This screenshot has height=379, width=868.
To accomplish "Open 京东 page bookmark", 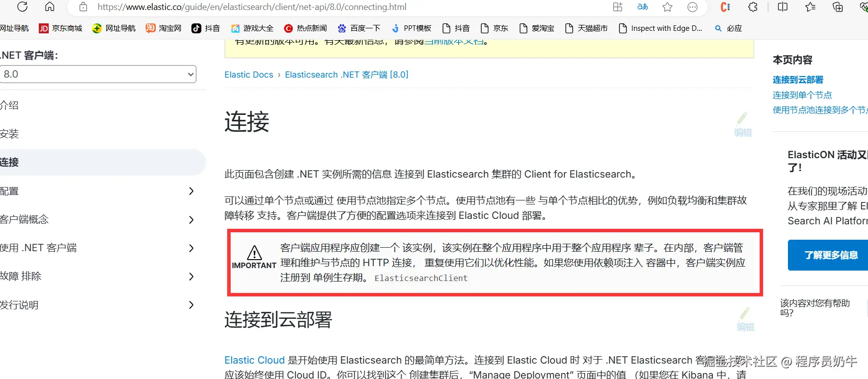I will 494,28.
